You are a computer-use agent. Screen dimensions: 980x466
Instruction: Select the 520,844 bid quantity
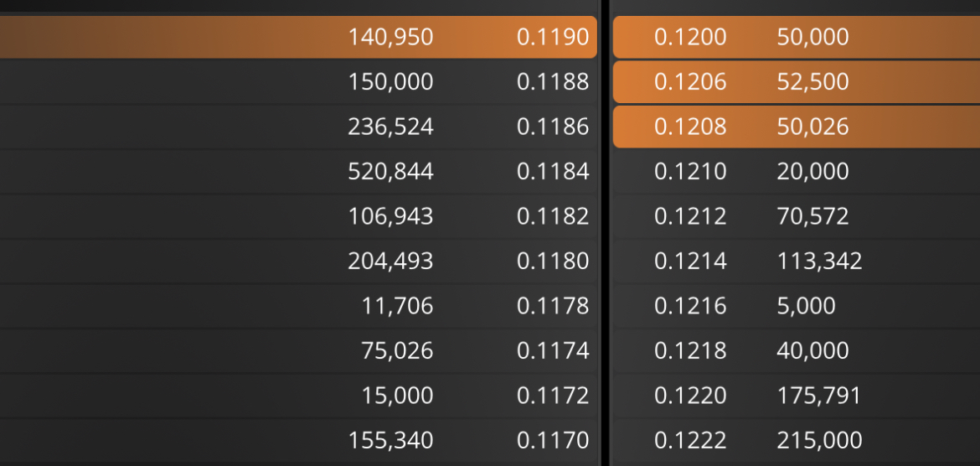coord(390,171)
